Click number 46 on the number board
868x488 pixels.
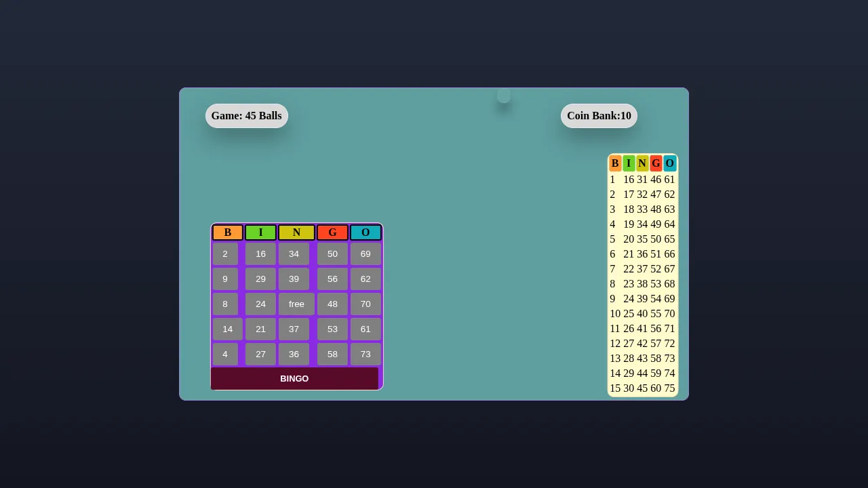(x=656, y=180)
